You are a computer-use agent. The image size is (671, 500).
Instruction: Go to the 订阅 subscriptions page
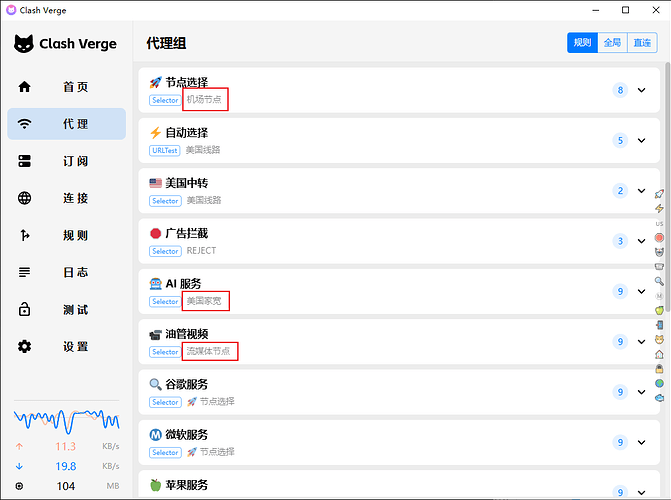[66, 161]
